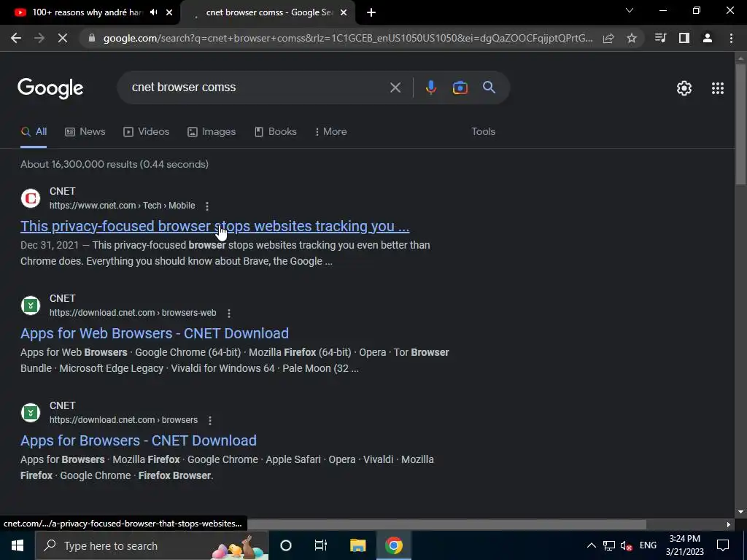Open the notification center icon
Viewport: 747px width, 560px height.
723,545
